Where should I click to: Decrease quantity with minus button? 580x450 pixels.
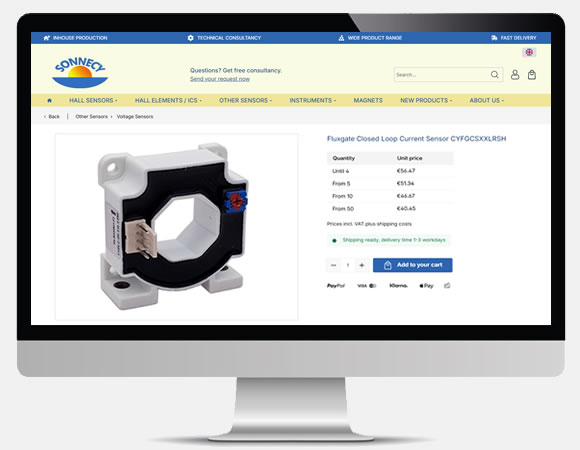[x=333, y=265]
